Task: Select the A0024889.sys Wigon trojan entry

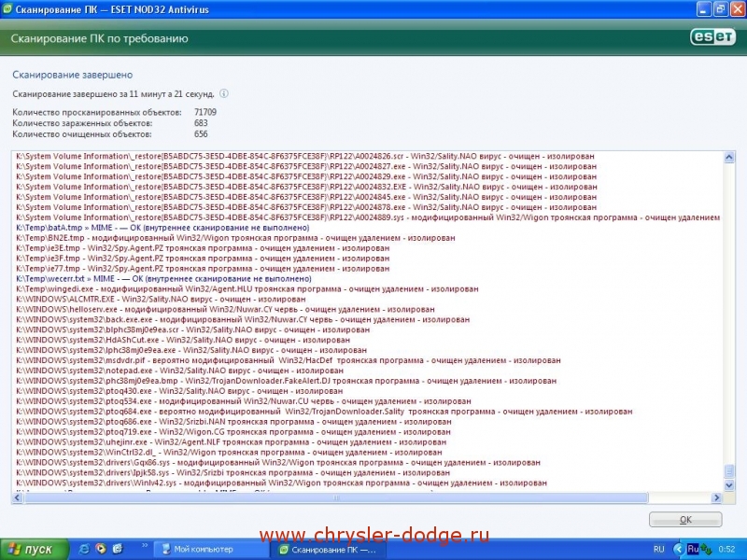Action: (368, 217)
